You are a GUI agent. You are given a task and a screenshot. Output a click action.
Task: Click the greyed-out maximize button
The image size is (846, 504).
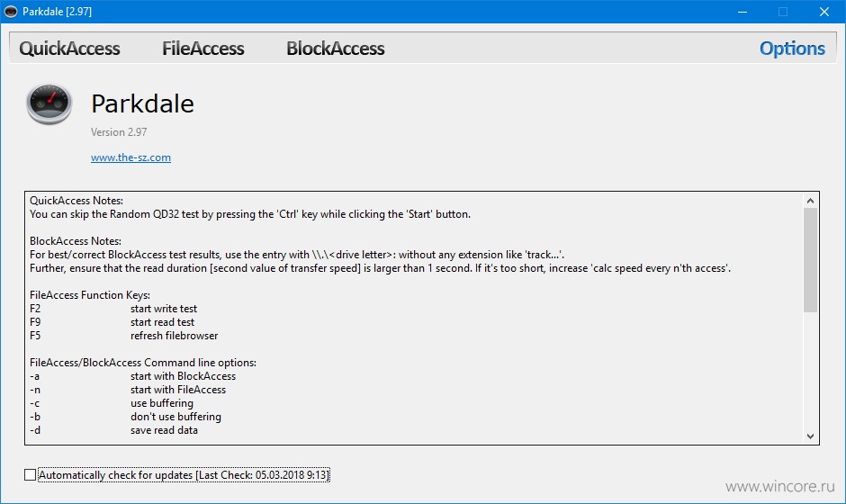(x=783, y=12)
